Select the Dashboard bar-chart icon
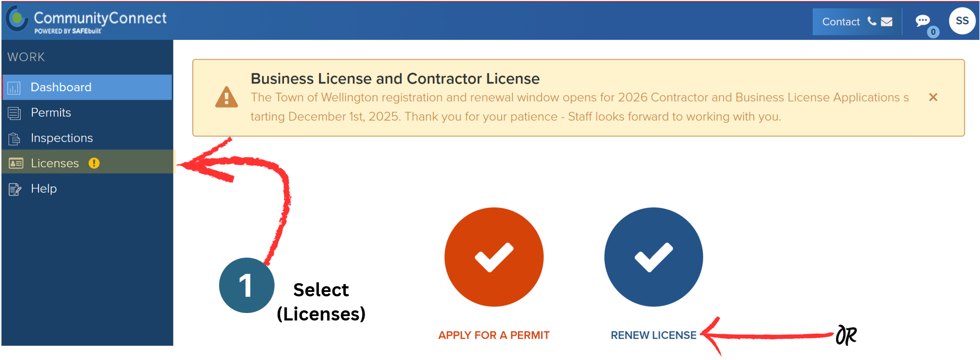The width and height of the screenshot is (980, 360). [14, 87]
